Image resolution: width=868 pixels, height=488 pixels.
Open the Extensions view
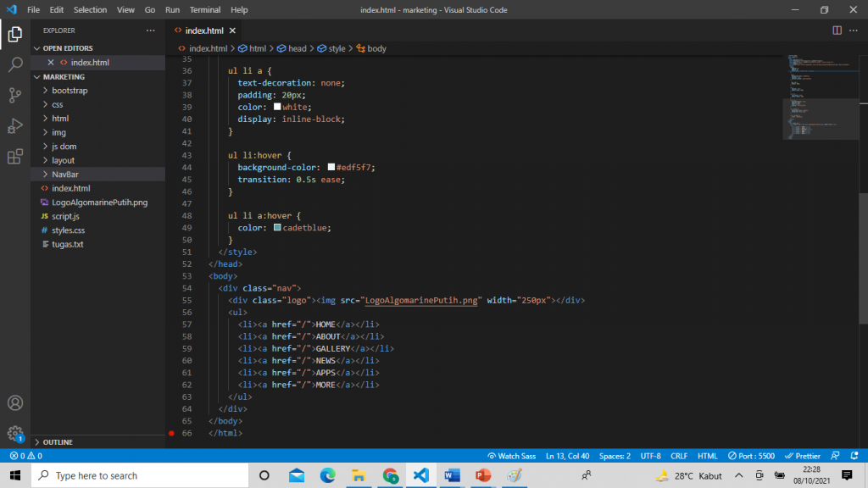pos(15,157)
